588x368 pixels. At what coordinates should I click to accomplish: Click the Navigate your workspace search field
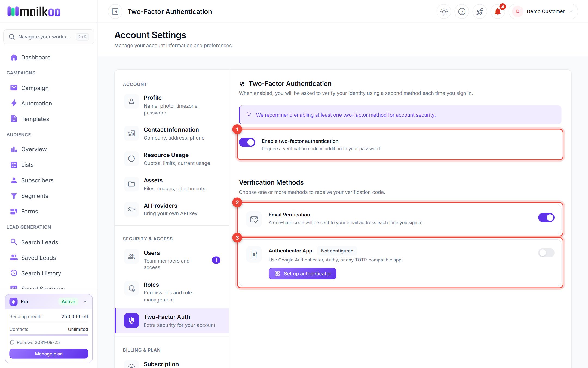point(49,37)
